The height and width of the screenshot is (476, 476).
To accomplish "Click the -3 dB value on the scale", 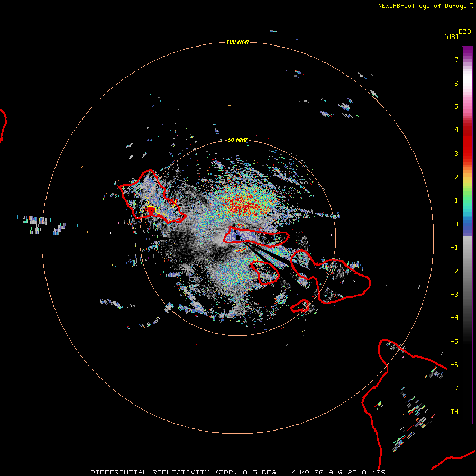I will [x=454, y=295].
